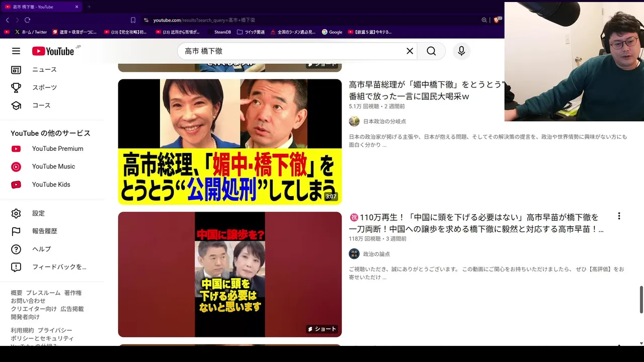Open SteamDB bookmark

click(219, 32)
